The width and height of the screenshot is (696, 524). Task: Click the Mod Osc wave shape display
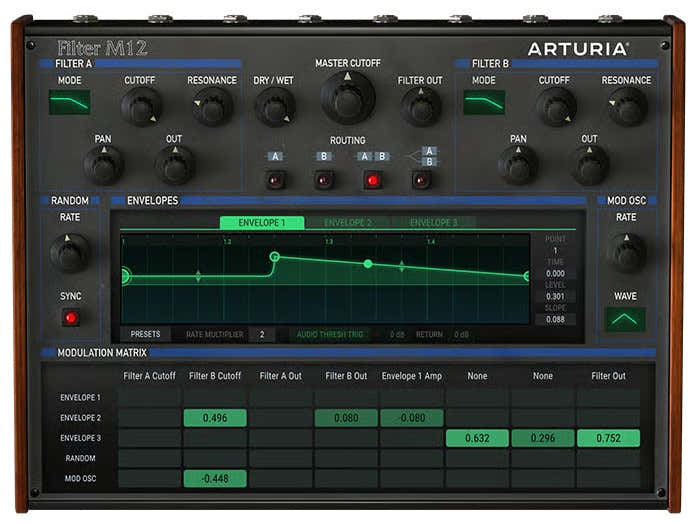tap(625, 319)
